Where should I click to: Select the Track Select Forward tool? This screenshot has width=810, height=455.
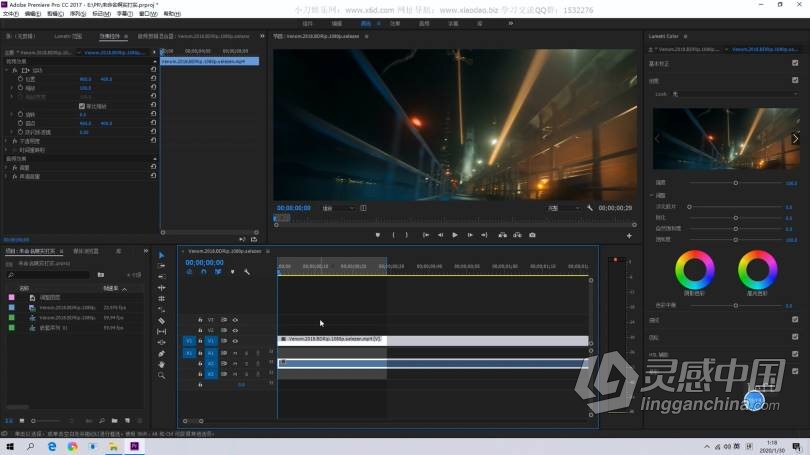pyautogui.click(x=161, y=266)
